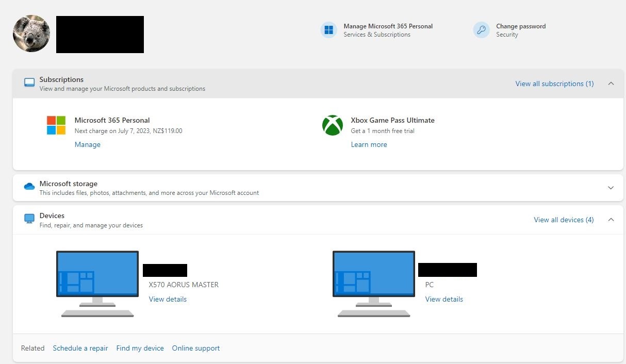Click the Devices section heading
This screenshot has width=626, height=364.
(52, 216)
